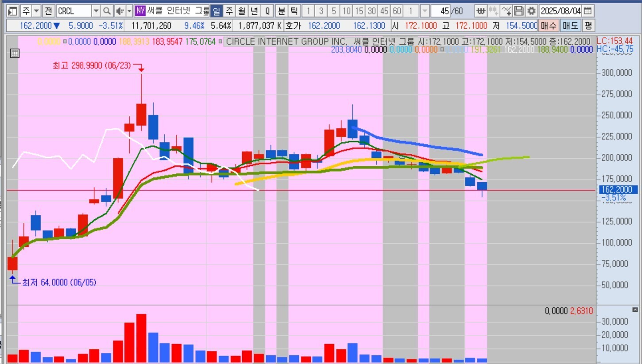
Task: Click the red moving average value 183.9547
Action: (167, 42)
